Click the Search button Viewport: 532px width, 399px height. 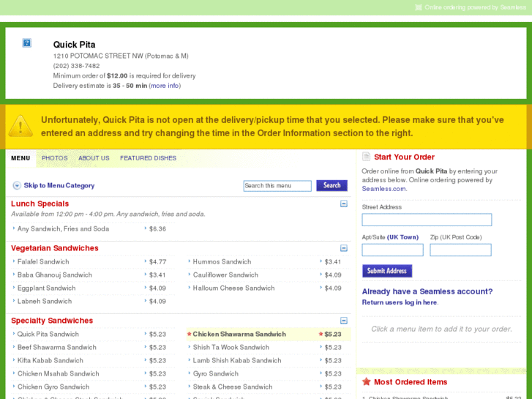(331, 185)
